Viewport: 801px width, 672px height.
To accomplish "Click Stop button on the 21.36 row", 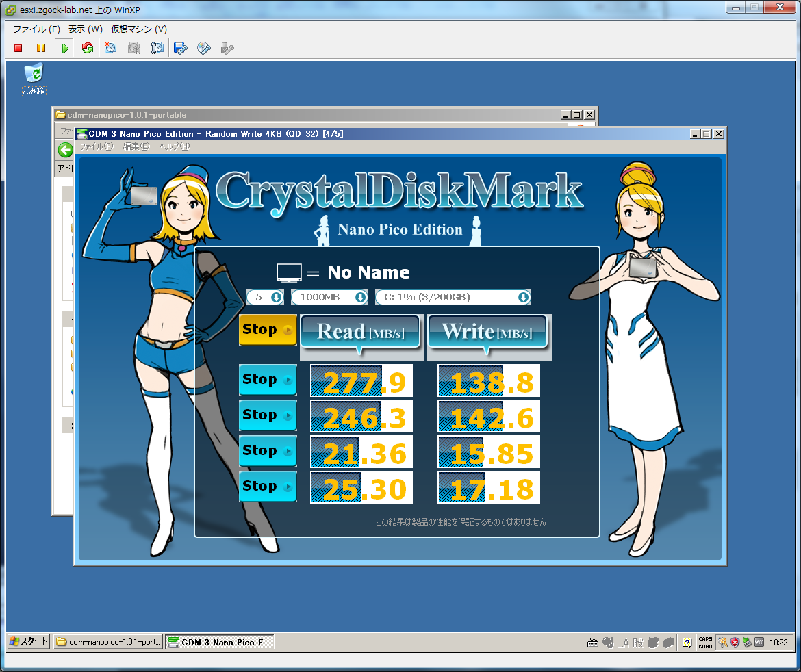I will click(268, 450).
